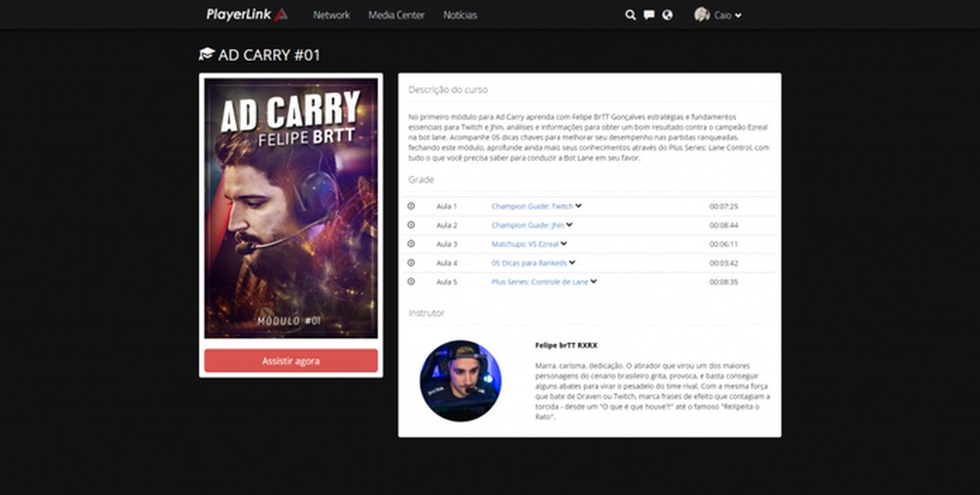The image size is (980, 495).
Task: Expand Plus Series: Controle de Lane chevron
Action: [593, 281]
